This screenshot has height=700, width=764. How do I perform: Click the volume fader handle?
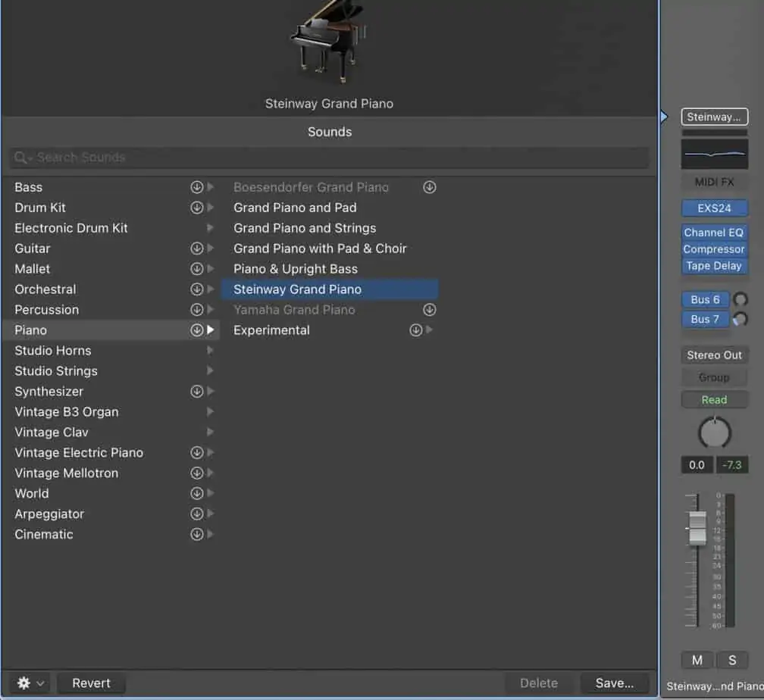(x=697, y=528)
